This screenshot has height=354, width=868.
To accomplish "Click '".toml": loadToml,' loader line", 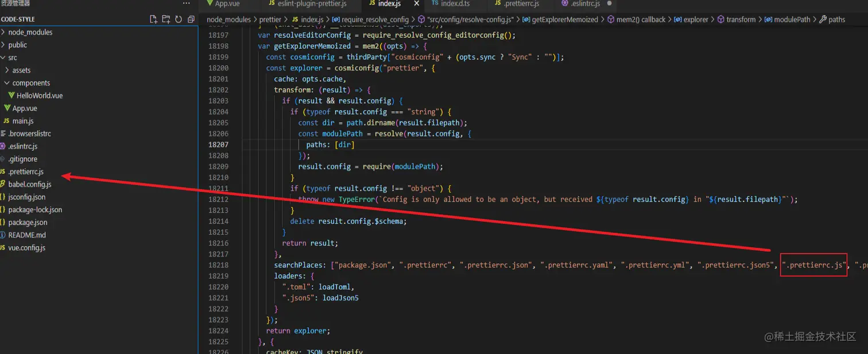I will click(318, 287).
